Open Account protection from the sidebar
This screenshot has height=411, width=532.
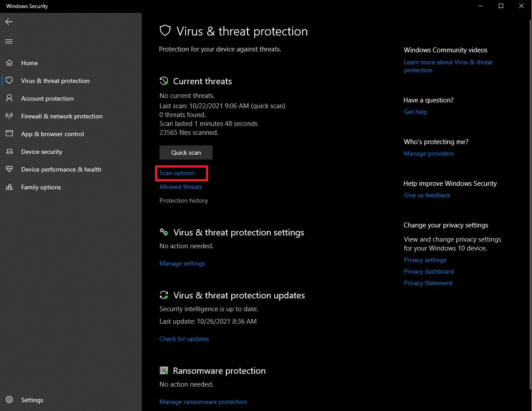(47, 98)
